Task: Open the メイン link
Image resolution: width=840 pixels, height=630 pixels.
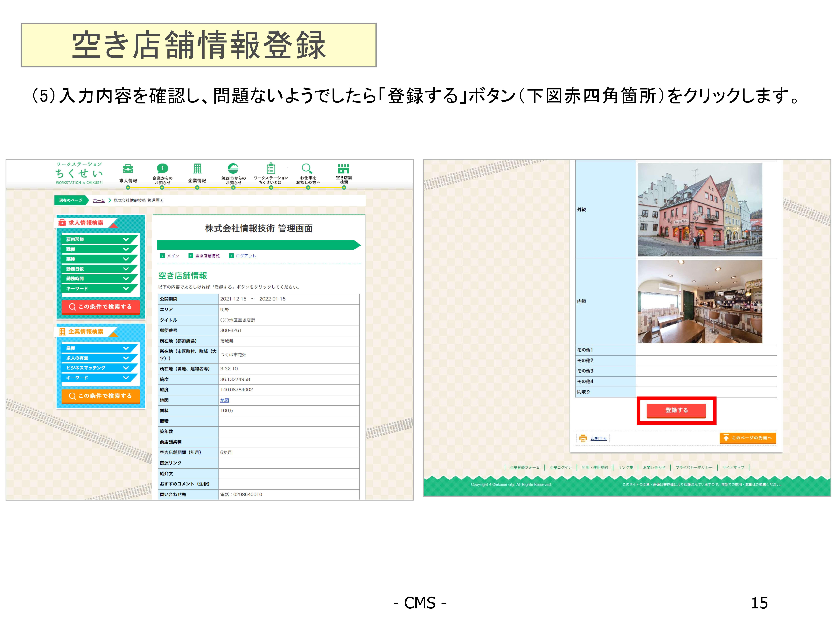Action: tap(173, 256)
